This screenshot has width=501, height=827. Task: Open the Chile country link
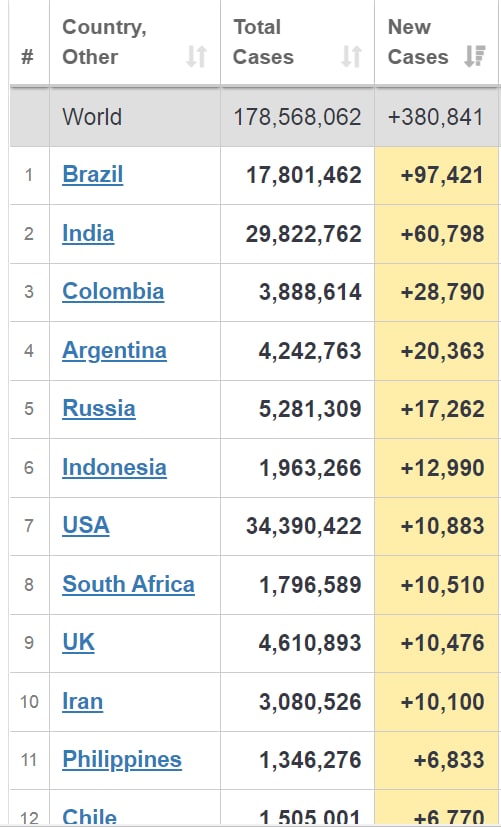(89, 817)
